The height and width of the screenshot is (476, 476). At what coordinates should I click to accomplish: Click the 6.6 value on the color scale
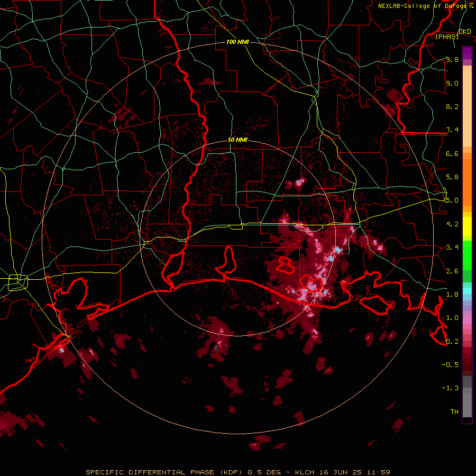pyautogui.click(x=452, y=153)
